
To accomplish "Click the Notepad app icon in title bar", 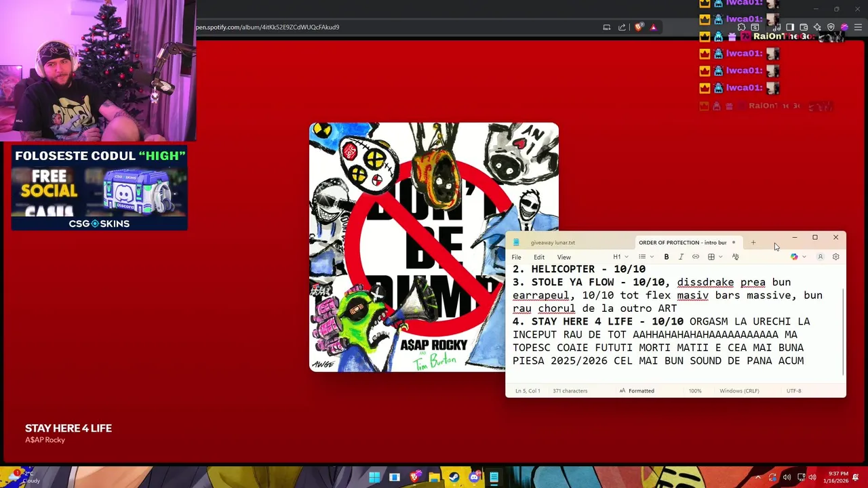I will coord(516,243).
